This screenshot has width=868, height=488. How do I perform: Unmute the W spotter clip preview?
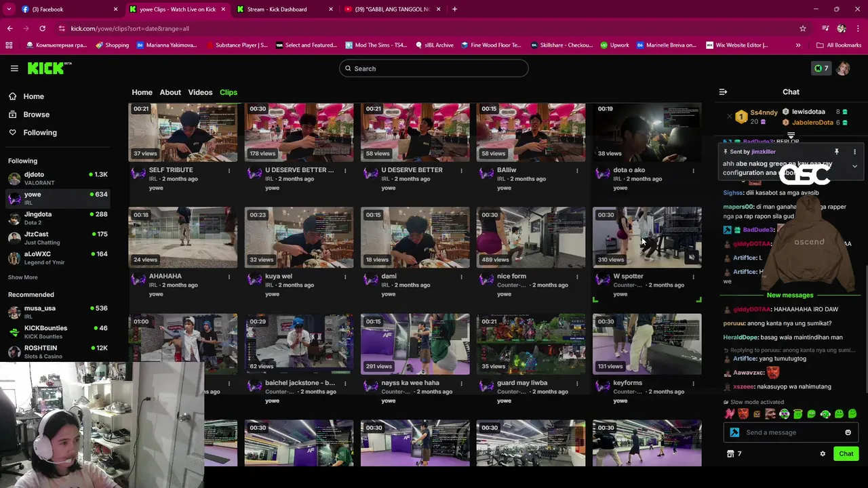pyautogui.click(x=692, y=258)
